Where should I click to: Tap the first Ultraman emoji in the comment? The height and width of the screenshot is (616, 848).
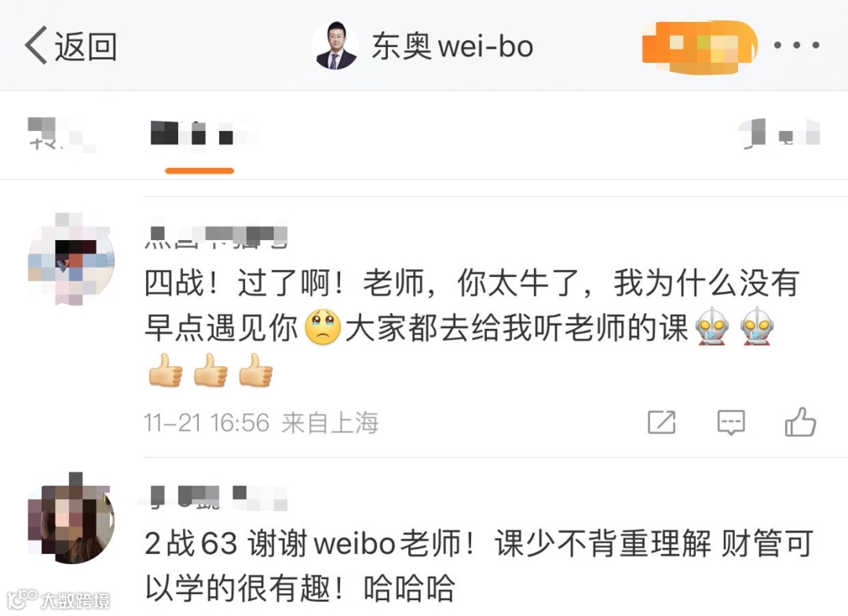tap(712, 326)
